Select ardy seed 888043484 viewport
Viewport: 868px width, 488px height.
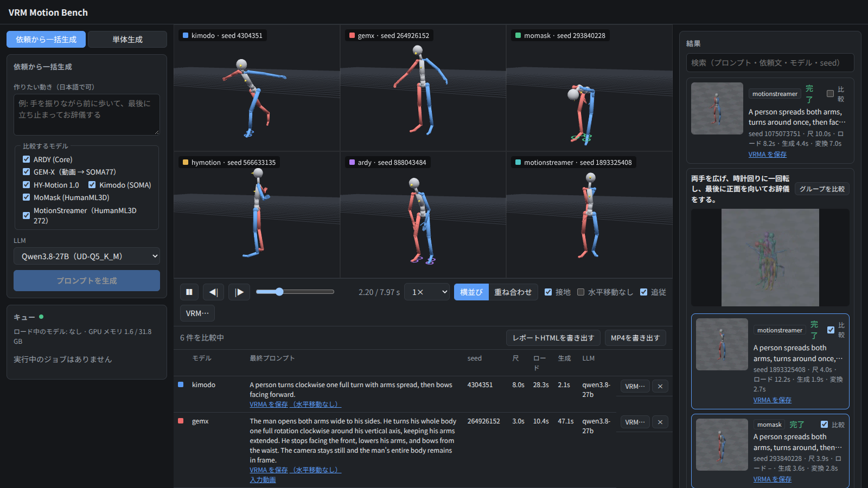423,215
